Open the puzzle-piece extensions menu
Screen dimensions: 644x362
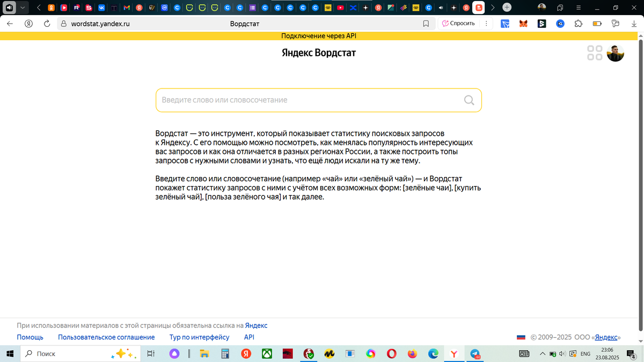(x=579, y=24)
